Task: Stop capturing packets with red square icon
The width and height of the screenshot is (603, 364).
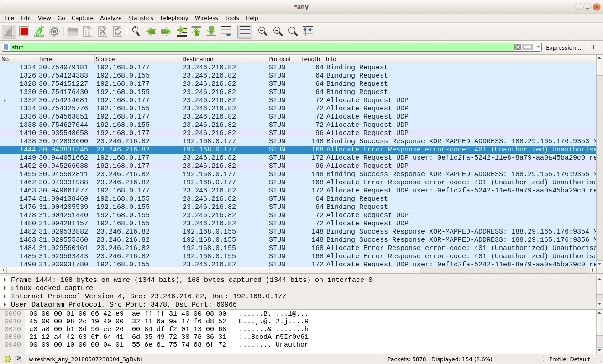Action: pyautogui.click(x=24, y=31)
